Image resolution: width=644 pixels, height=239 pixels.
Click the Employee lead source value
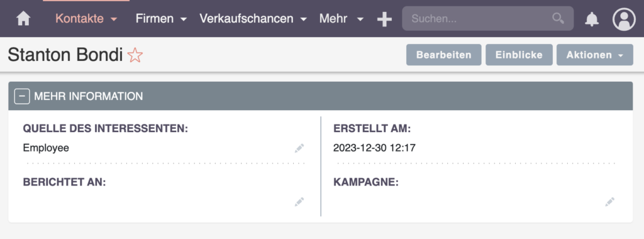(x=46, y=148)
